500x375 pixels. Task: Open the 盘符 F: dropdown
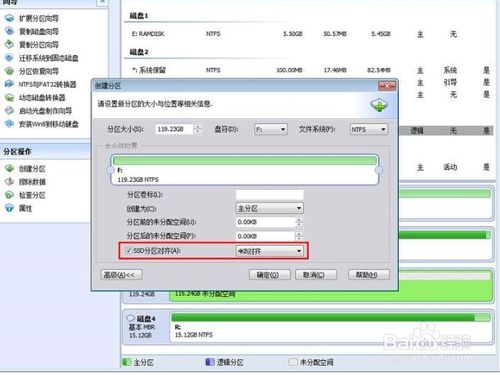(x=271, y=129)
